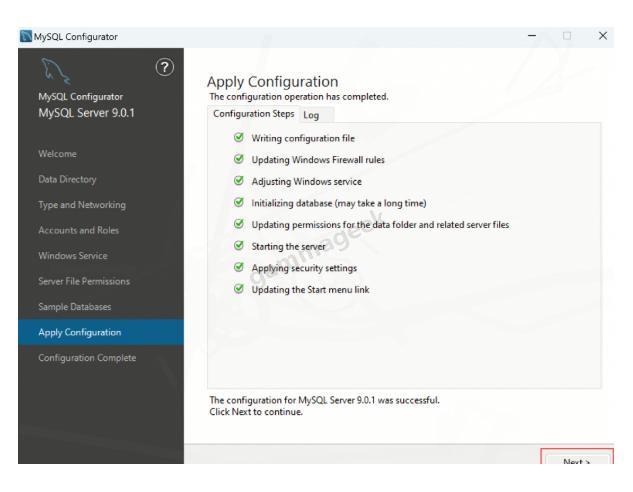Click green check beside Updating Windows Firewall rules
Screen dimensions: 633x492
point(239,159)
